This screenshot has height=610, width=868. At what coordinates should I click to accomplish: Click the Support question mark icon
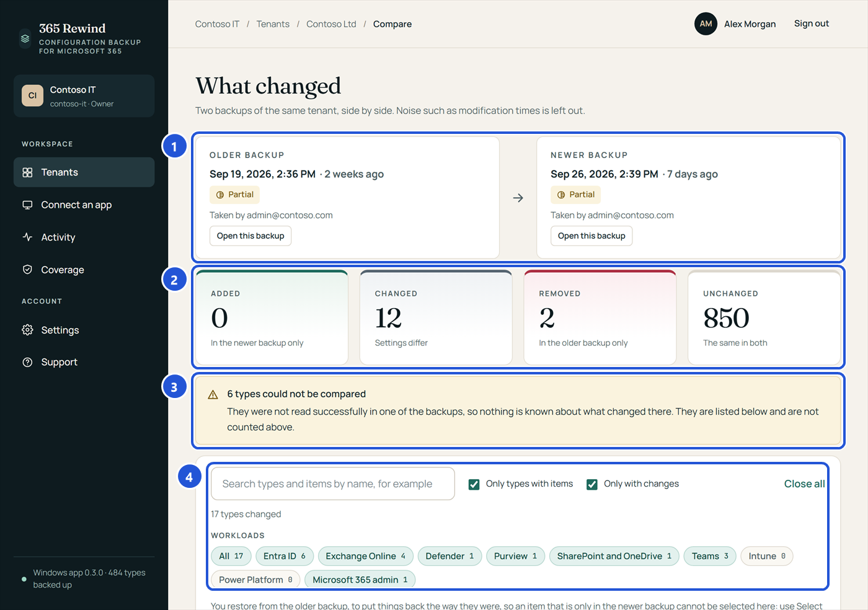click(x=27, y=362)
